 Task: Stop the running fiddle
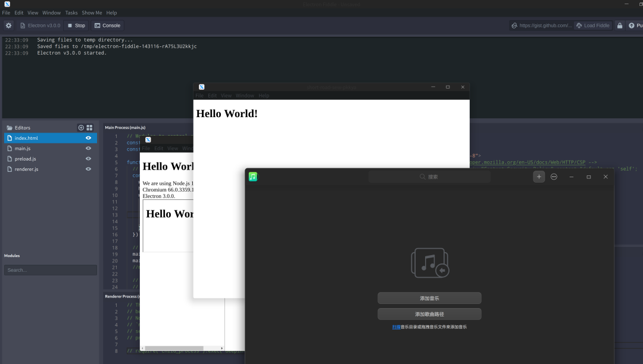coord(76,26)
